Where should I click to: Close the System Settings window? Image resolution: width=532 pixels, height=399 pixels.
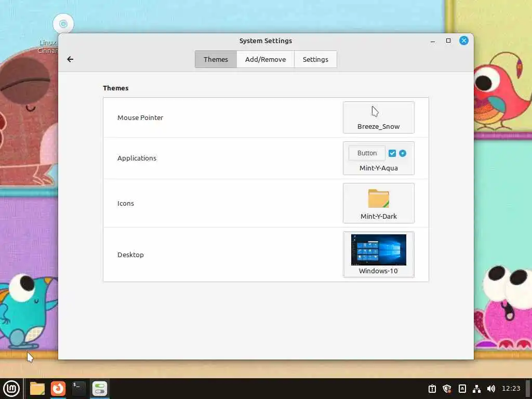pyautogui.click(x=464, y=41)
